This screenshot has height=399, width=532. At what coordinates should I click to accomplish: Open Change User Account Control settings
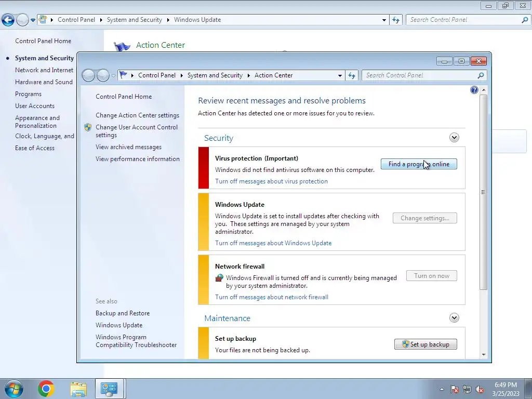137,131
